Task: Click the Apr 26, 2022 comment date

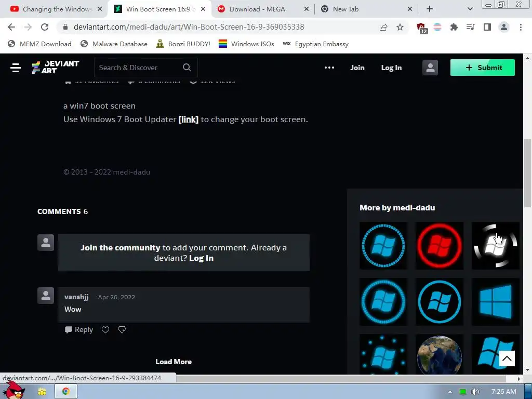Action: coord(116,297)
